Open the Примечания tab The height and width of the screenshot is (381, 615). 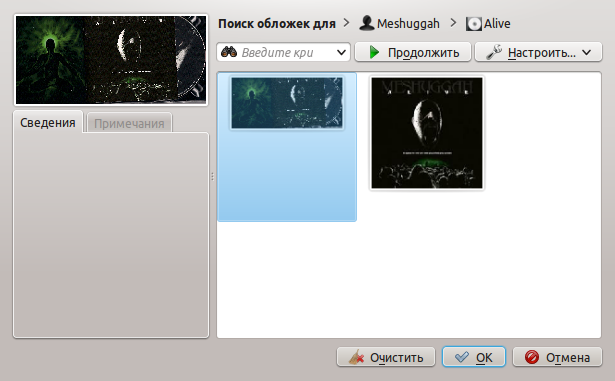click(x=129, y=123)
